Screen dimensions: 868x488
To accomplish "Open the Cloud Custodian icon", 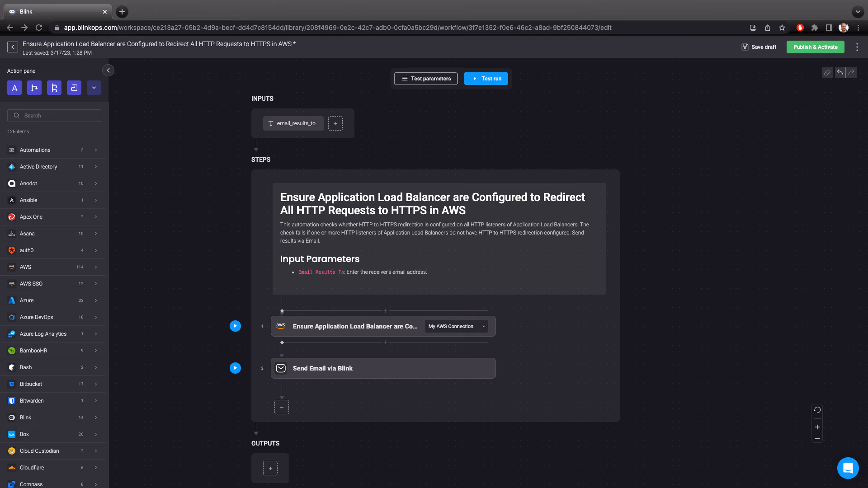I will pos(12,451).
